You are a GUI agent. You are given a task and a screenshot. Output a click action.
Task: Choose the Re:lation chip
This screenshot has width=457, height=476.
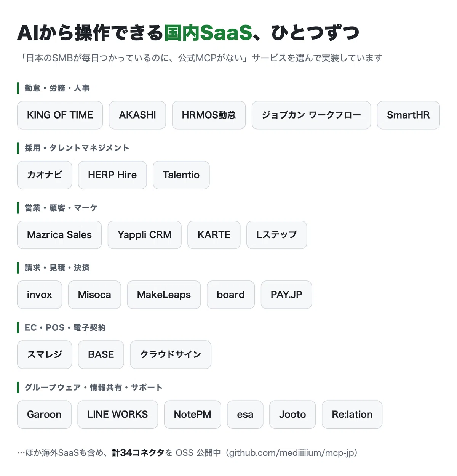(352, 414)
